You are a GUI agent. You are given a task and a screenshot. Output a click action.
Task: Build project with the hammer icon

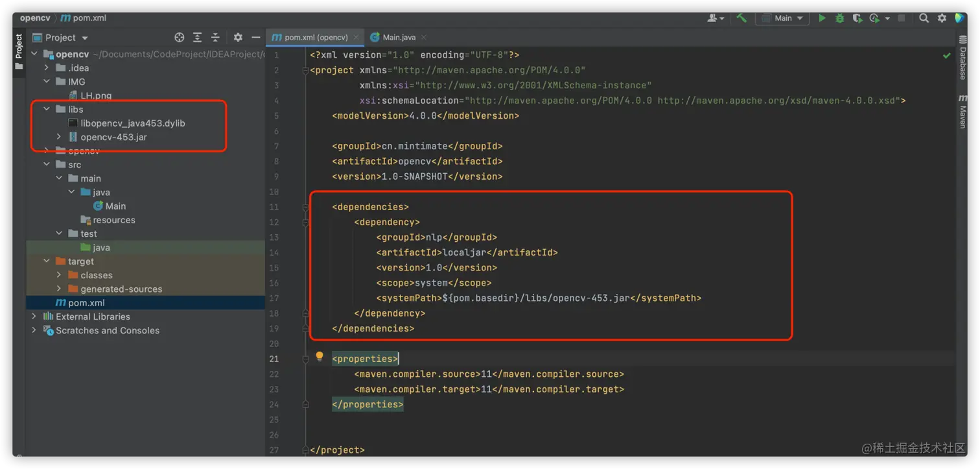pos(741,18)
